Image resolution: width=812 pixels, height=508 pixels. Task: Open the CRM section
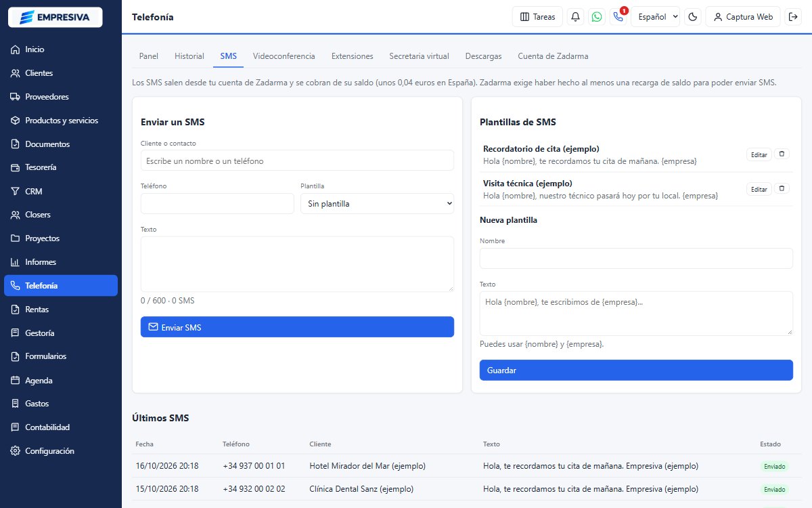pos(61,192)
